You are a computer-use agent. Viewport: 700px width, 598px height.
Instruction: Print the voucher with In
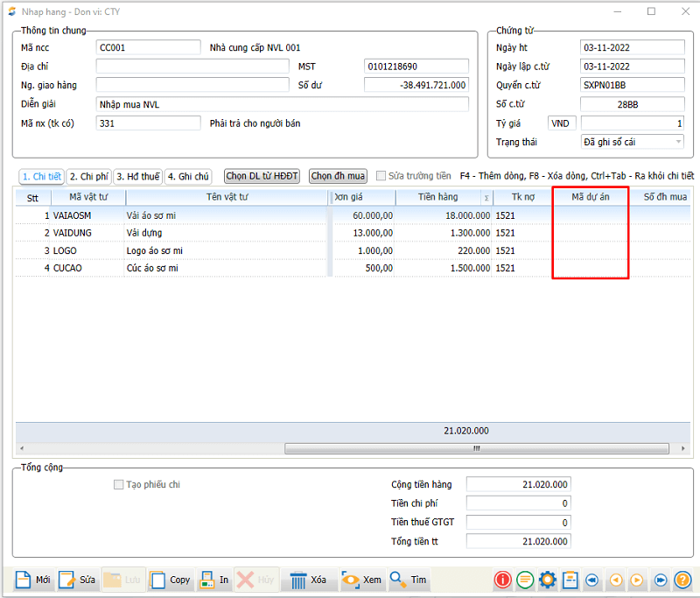(213, 580)
